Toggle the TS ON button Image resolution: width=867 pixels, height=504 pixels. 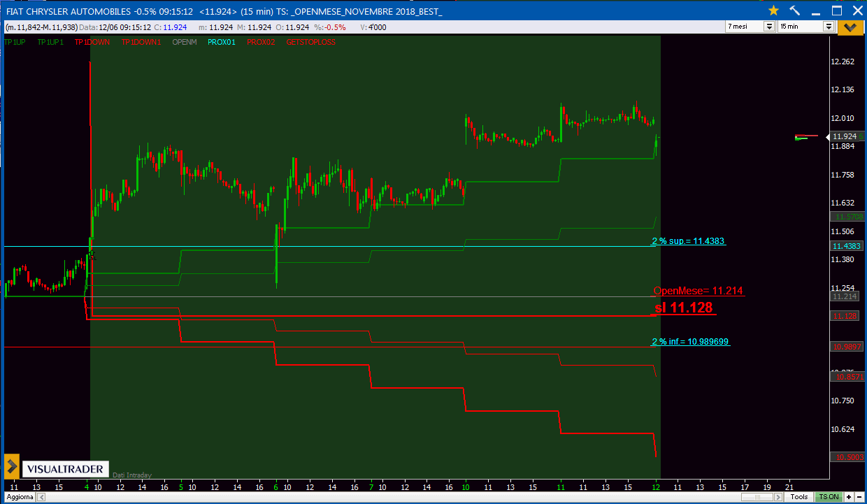(x=828, y=497)
